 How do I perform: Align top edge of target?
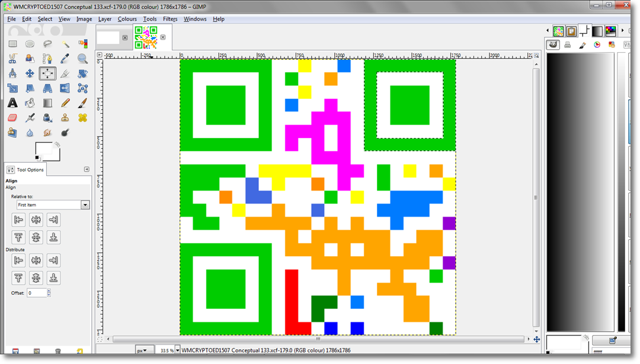click(x=18, y=237)
